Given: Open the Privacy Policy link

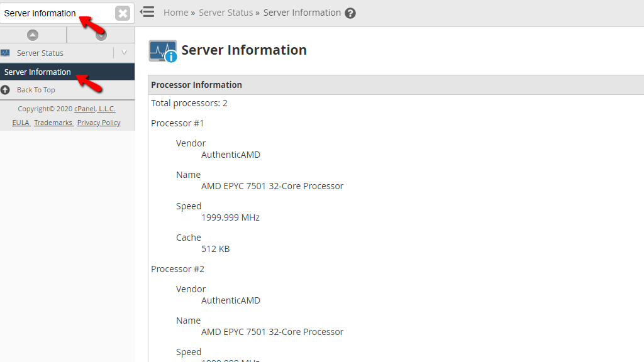Looking at the screenshot, I should [98, 122].
